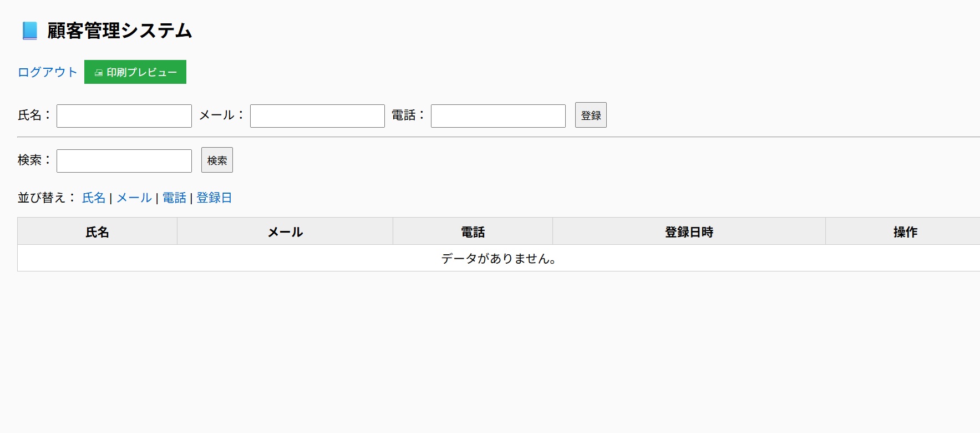Click the メール table column header
The width and height of the screenshot is (980, 433).
coord(285,232)
